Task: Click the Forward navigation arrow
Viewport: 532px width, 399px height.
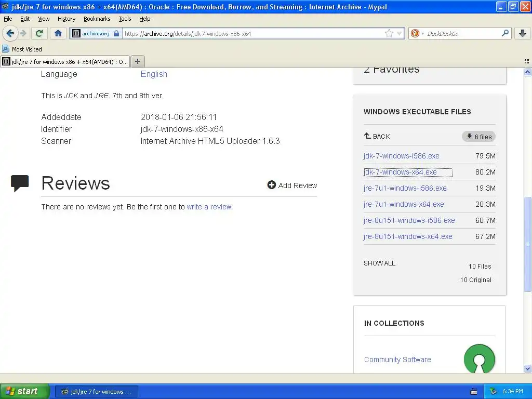Action: (23, 33)
